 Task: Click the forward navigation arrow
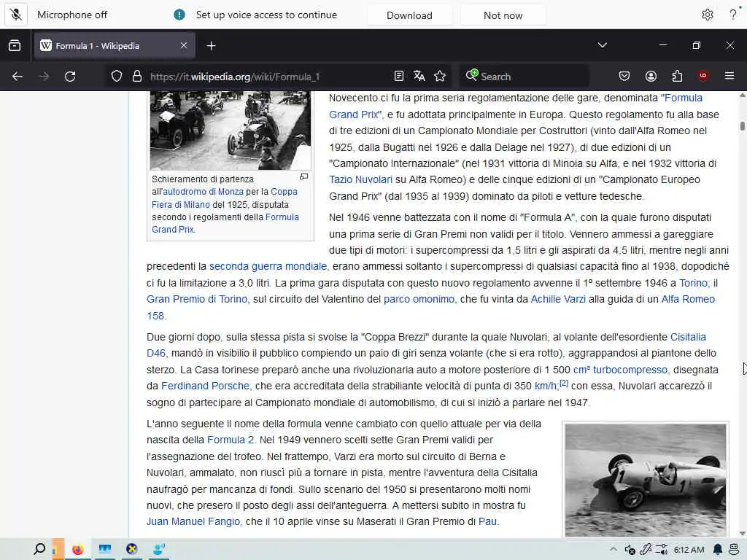click(44, 76)
